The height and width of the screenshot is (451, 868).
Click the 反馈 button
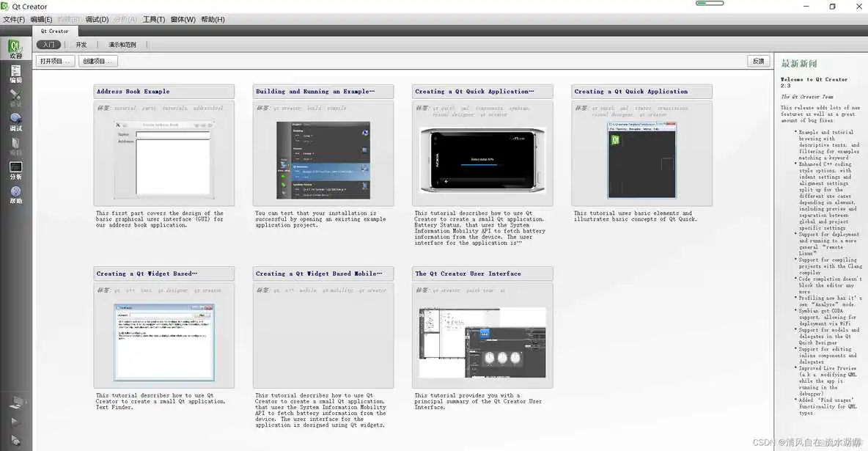(x=758, y=62)
